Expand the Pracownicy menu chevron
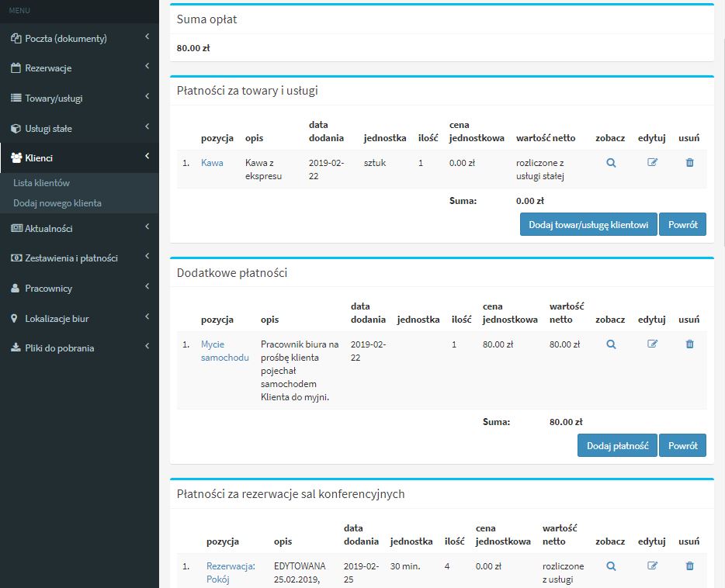 point(147,286)
